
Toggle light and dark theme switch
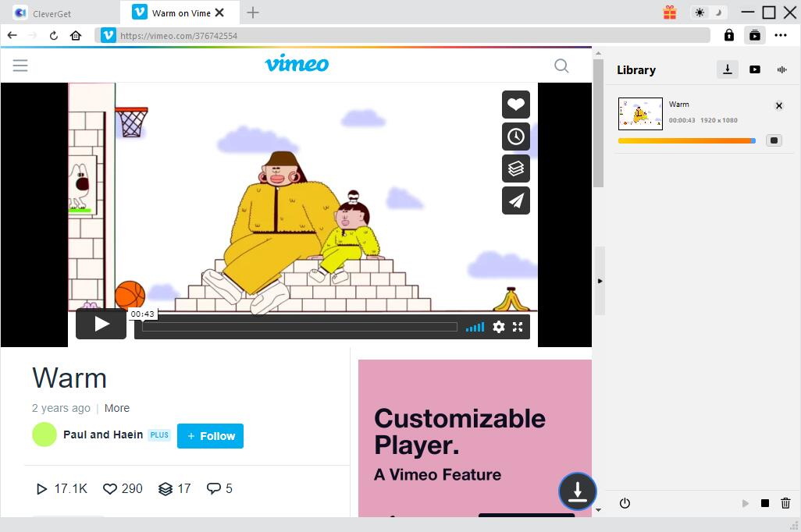pos(709,12)
